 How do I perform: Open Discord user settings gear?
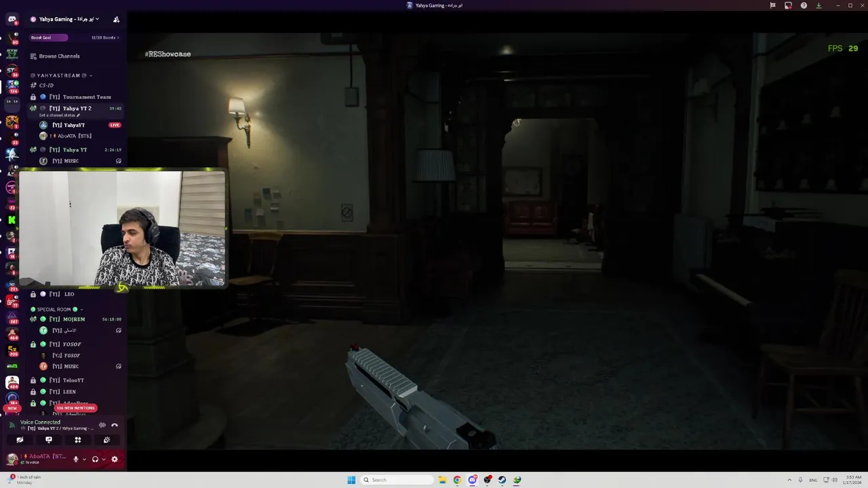115,459
